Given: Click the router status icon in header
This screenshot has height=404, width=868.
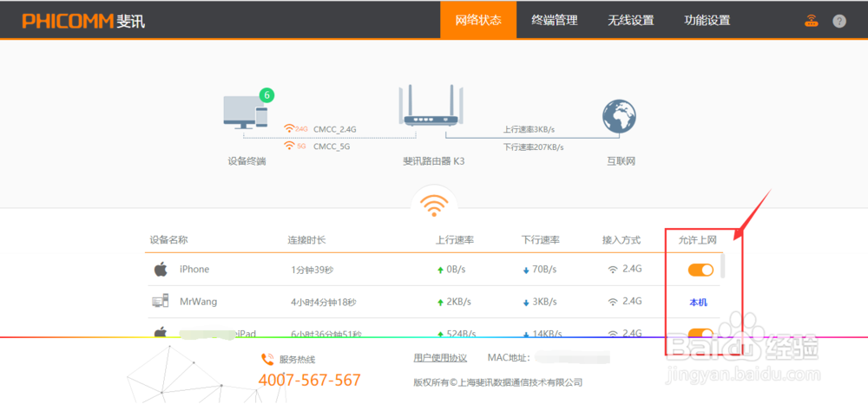Looking at the screenshot, I should [811, 21].
